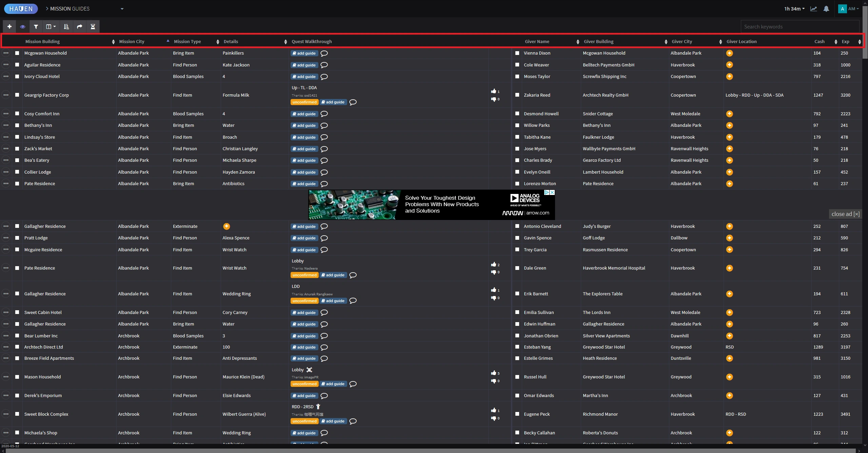Screen dimensions: 868x453
Task: Toggle the eye visibility toolbar button
Action: [x=23, y=26]
